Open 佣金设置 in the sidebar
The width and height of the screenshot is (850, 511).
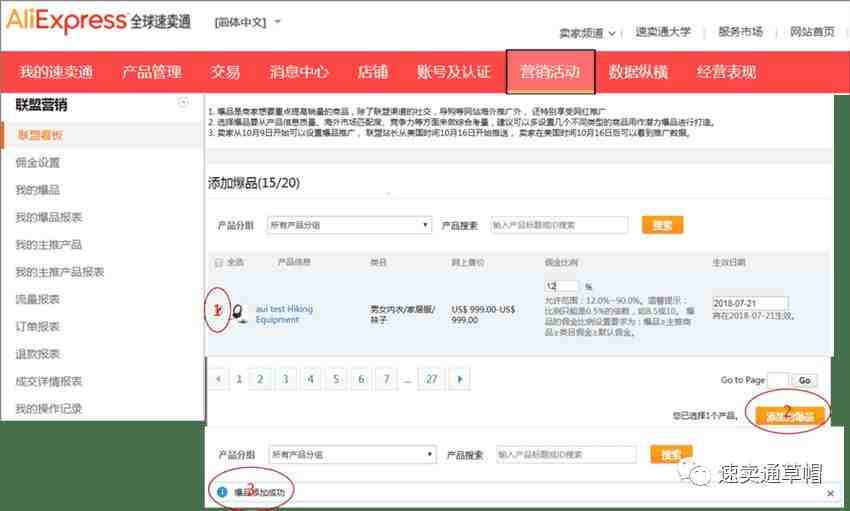[x=37, y=163]
